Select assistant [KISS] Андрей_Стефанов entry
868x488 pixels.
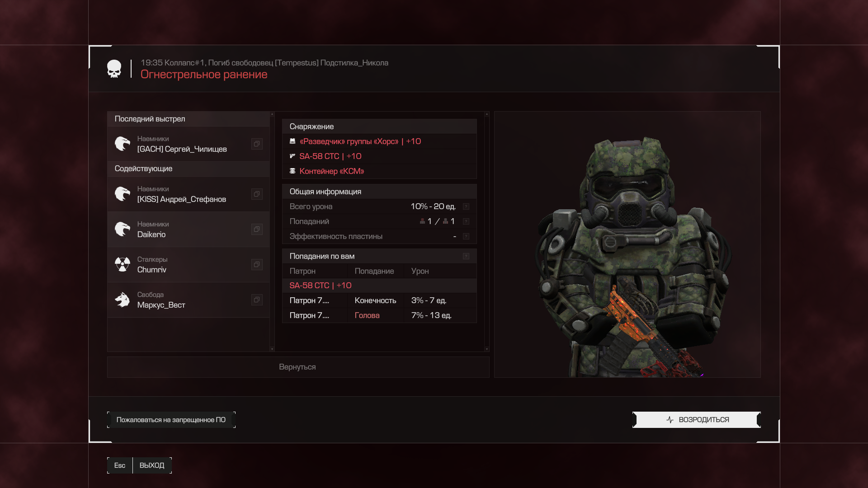[x=189, y=194]
